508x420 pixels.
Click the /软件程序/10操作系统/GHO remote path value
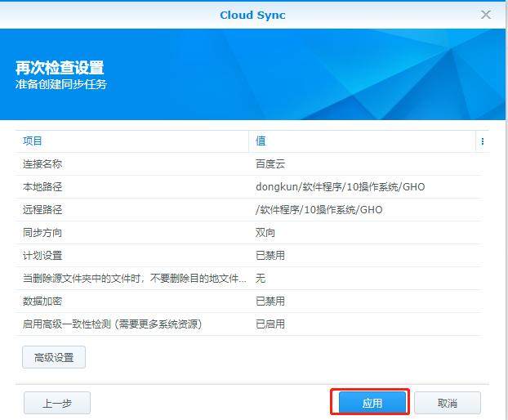pyautogui.click(x=319, y=210)
